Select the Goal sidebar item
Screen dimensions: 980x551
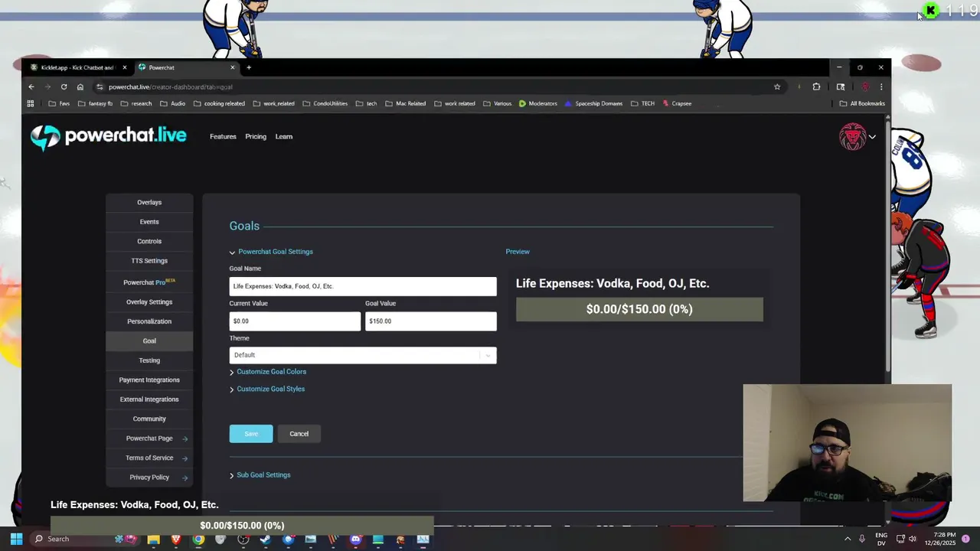coord(149,341)
